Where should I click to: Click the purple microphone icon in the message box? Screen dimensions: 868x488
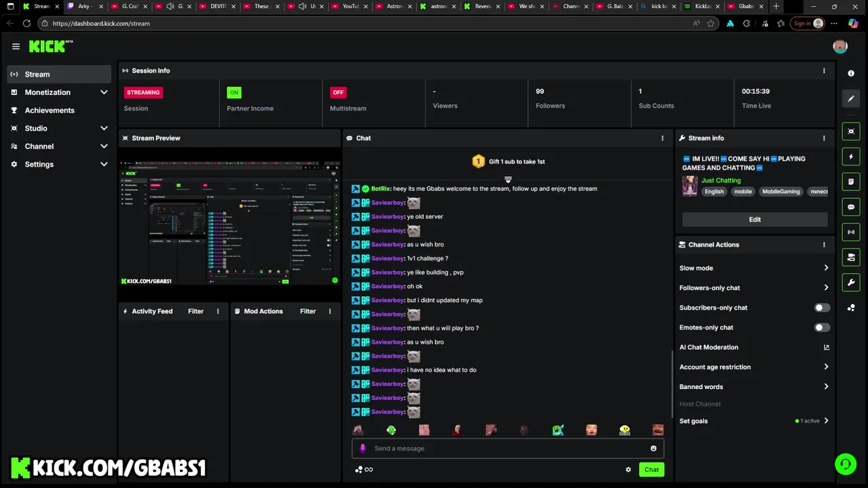coord(363,448)
